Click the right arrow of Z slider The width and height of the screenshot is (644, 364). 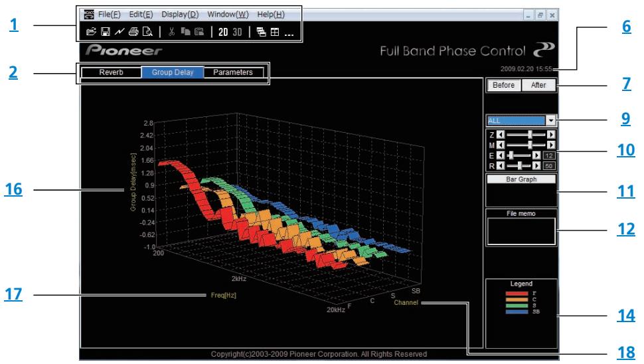[x=551, y=134]
